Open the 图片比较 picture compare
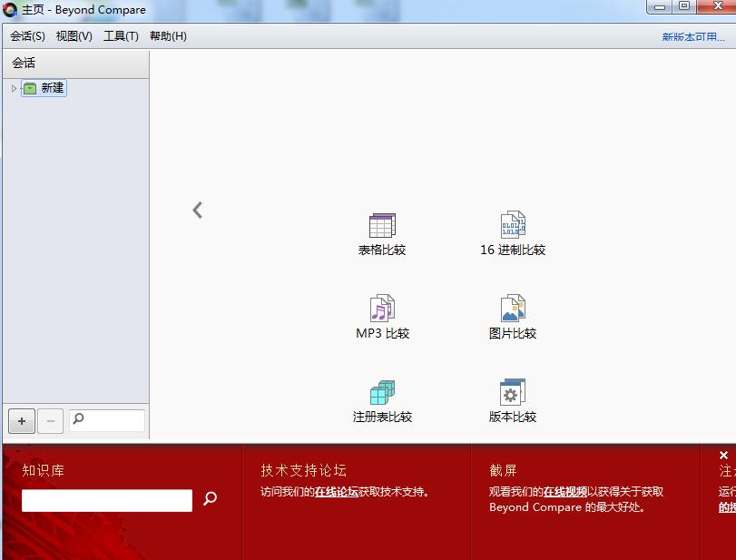The width and height of the screenshot is (736, 560). tap(513, 318)
